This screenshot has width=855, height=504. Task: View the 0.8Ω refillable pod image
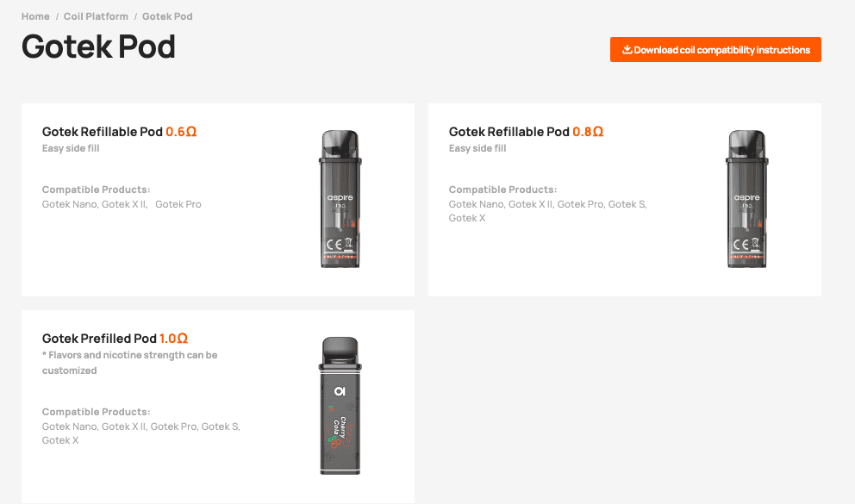[747, 199]
